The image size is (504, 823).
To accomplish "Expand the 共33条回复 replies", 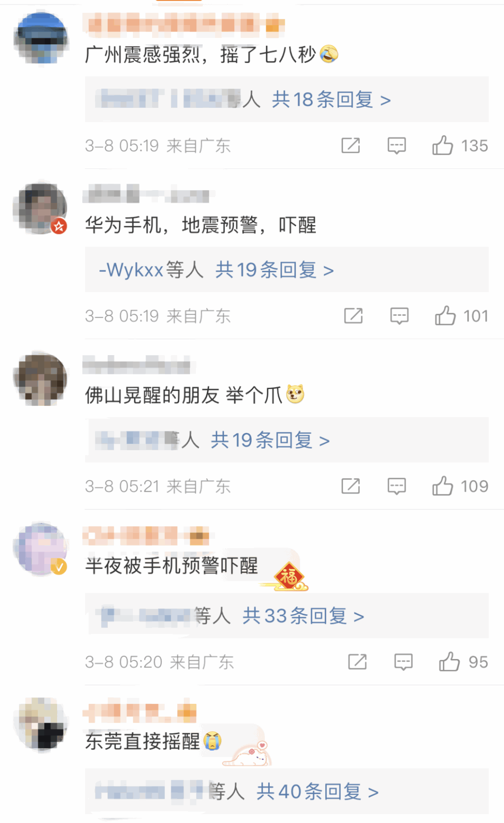I will [x=303, y=616].
